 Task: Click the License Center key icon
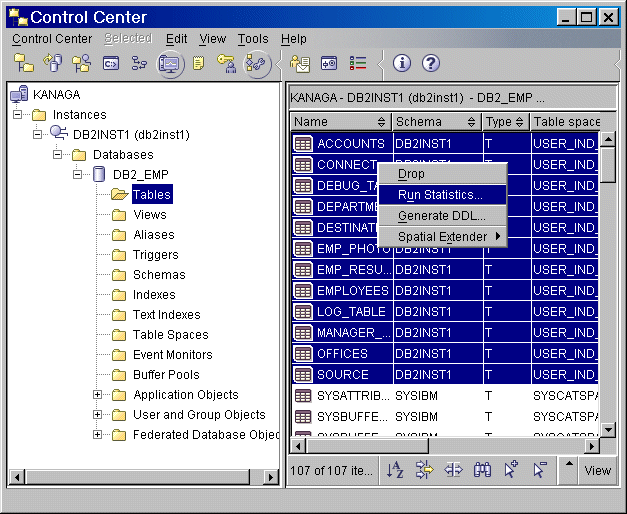[x=227, y=63]
